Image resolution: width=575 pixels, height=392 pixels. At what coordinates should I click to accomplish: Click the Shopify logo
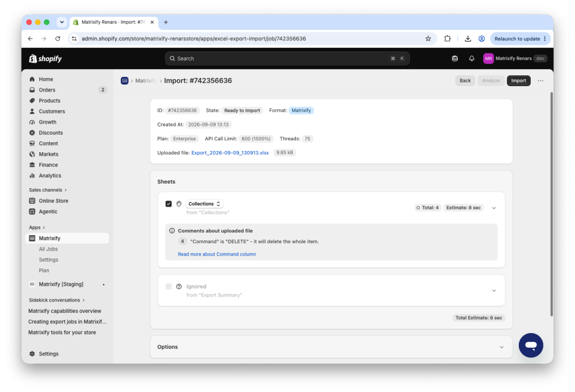[45, 58]
